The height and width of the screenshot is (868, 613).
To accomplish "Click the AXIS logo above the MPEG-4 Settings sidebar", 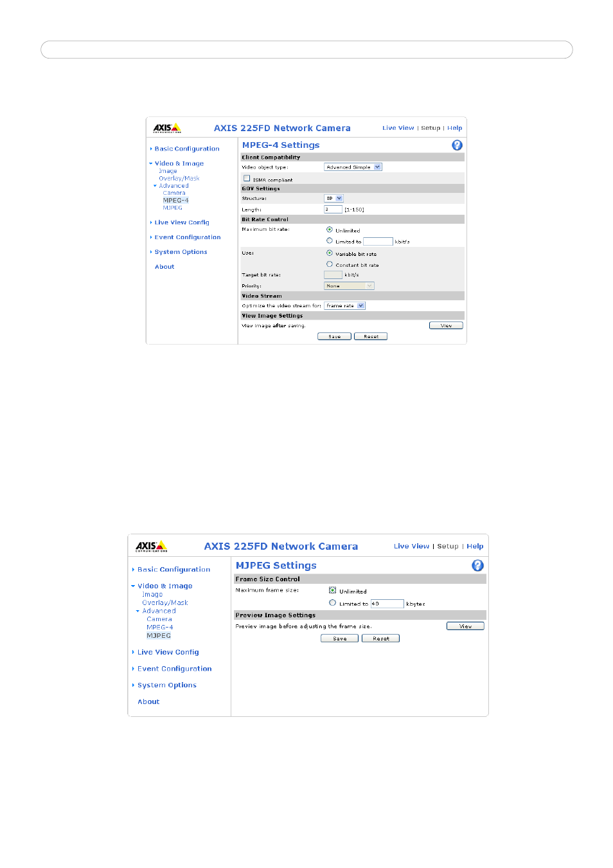I will (167, 128).
